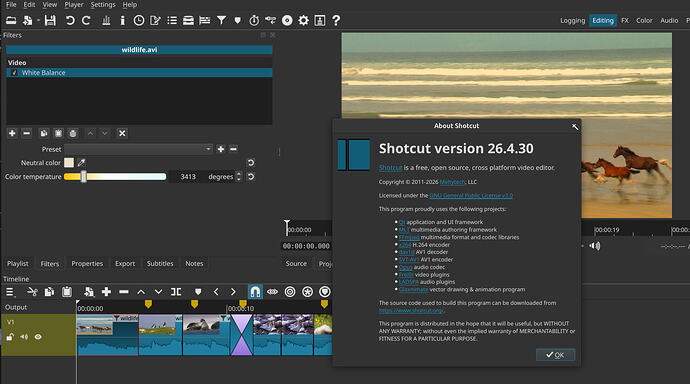Image resolution: width=690 pixels, height=384 pixels.
Task: Hide the V1 track with eye icon
Action: 38,337
